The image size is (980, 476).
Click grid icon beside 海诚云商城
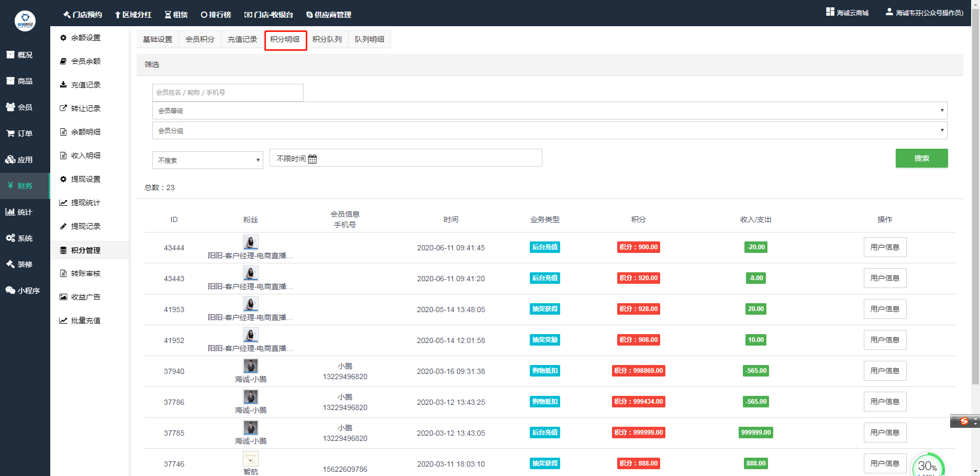830,12
